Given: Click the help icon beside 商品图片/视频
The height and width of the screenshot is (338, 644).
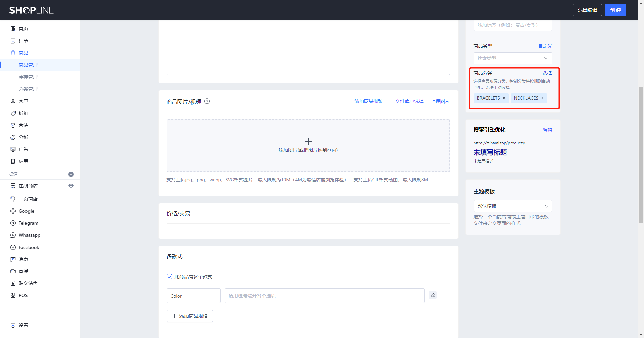Looking at the screenshot, I should (x=207, y=101).
